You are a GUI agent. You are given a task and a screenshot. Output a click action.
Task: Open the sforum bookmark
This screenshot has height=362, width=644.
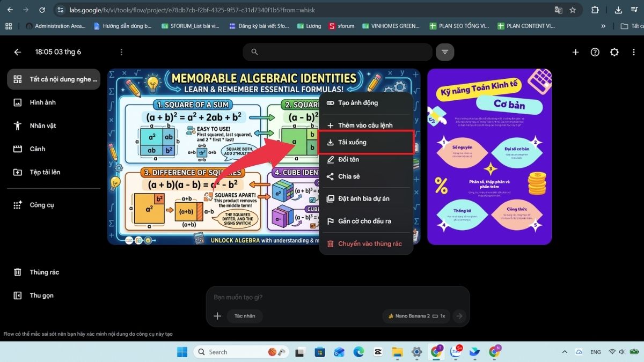(x=342, y=26)
